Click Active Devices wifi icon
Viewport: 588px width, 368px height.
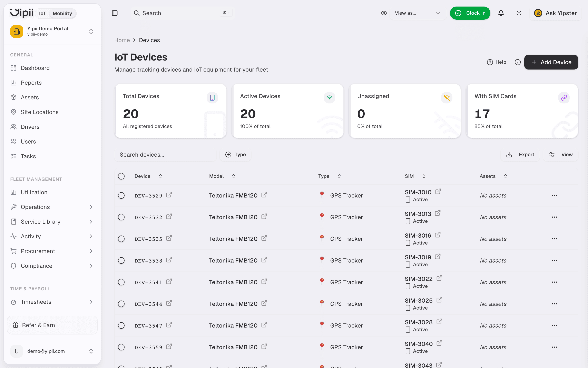tap(329, 98)
